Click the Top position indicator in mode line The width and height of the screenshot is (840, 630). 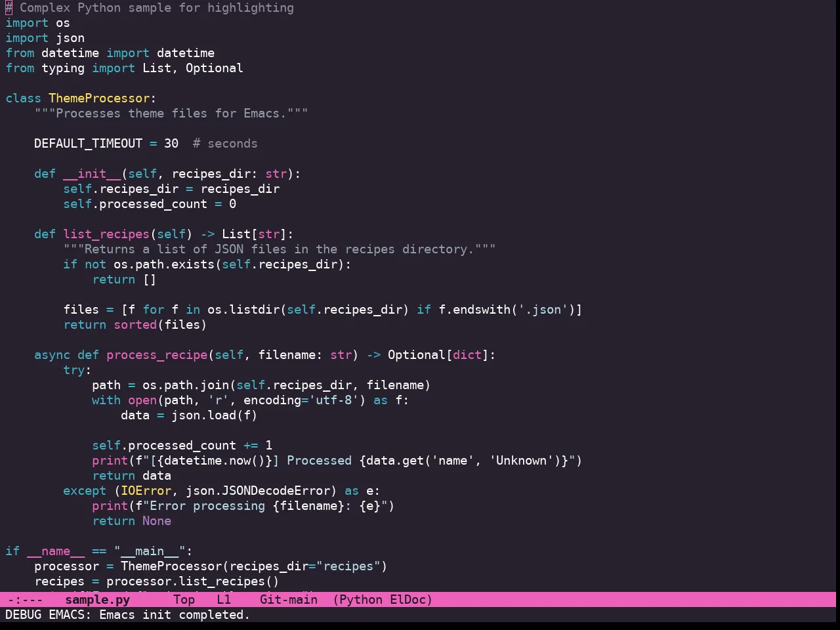pos(184,600)
